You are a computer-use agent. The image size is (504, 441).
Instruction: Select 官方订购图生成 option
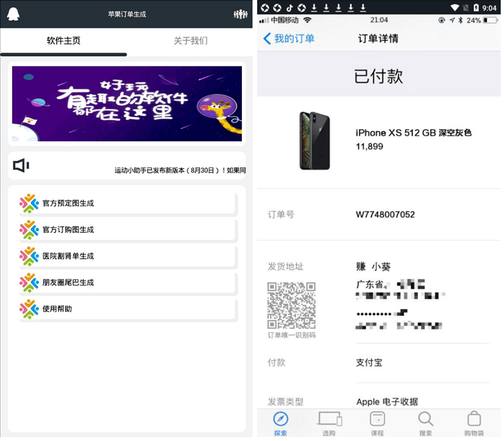coord(128,230)
